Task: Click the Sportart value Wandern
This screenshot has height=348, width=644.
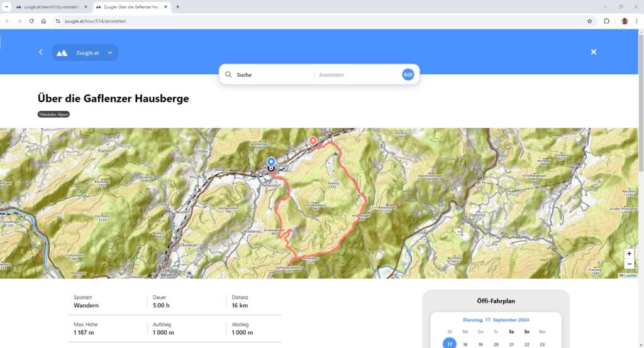Action: (x=86, y=305)
